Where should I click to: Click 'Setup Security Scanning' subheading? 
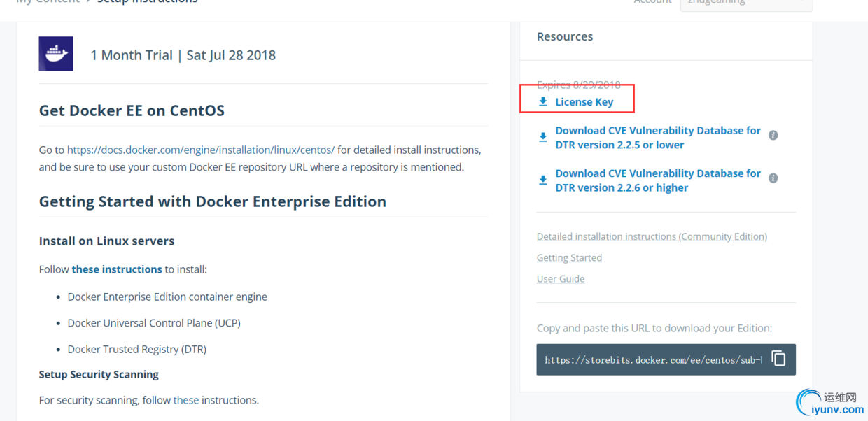(x=99, y=374)
